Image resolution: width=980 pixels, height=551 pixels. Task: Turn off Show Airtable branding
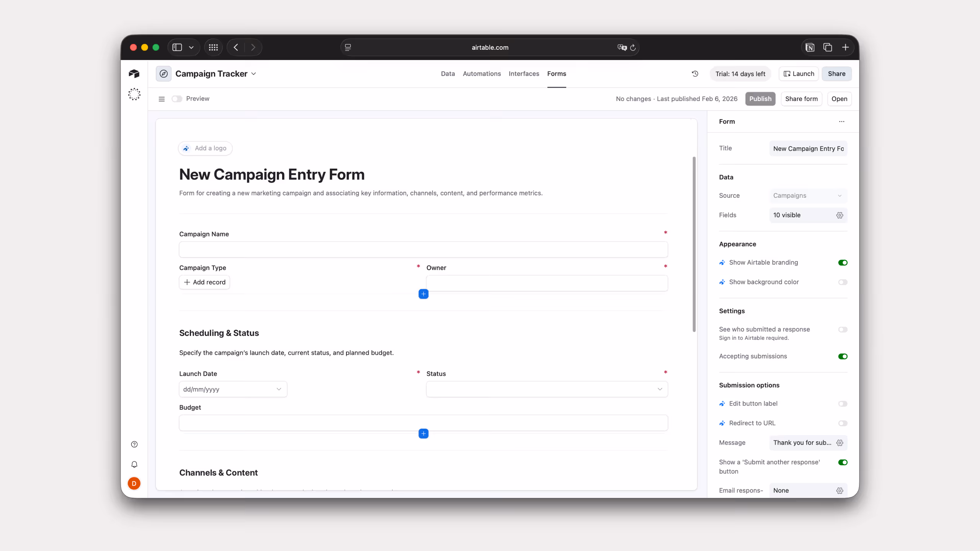[843, 262]
